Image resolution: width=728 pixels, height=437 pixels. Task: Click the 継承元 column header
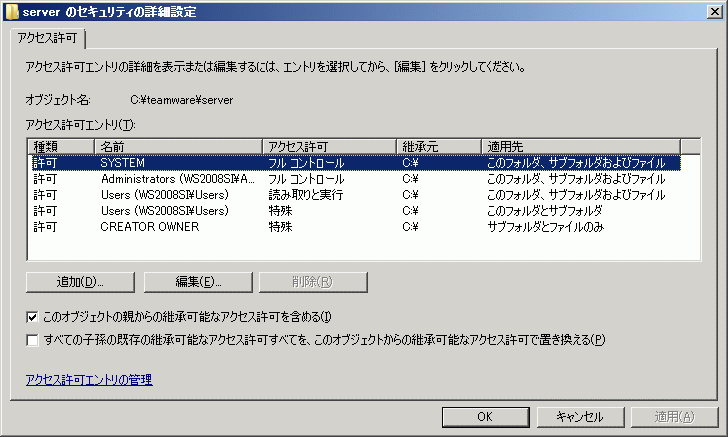pos(439,147)
